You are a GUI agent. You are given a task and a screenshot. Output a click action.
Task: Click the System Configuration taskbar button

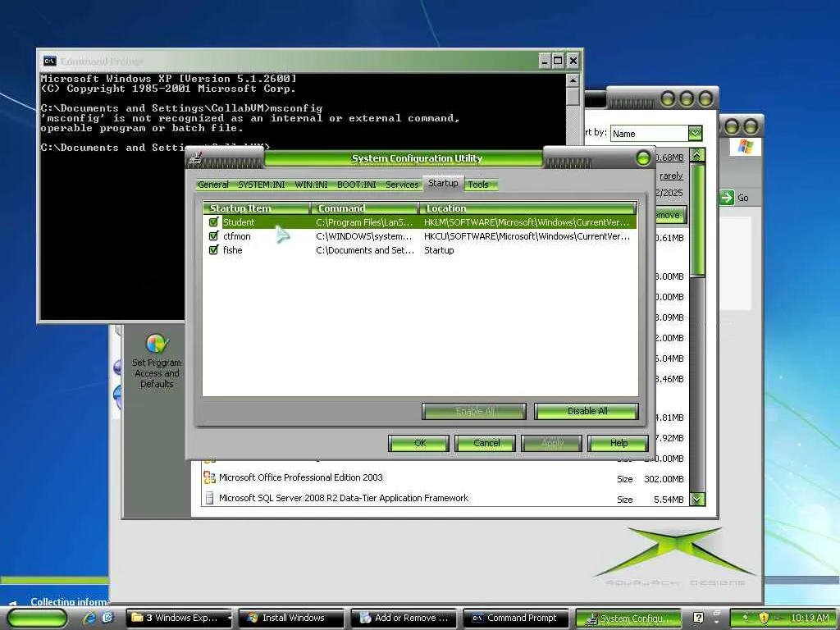pyautogui.click(x=628, y=619)
